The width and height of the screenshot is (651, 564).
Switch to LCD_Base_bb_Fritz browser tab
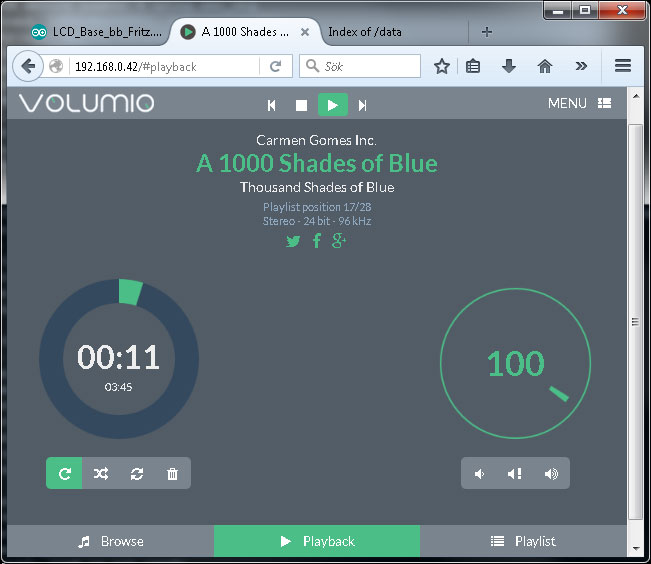click(96, 32)
